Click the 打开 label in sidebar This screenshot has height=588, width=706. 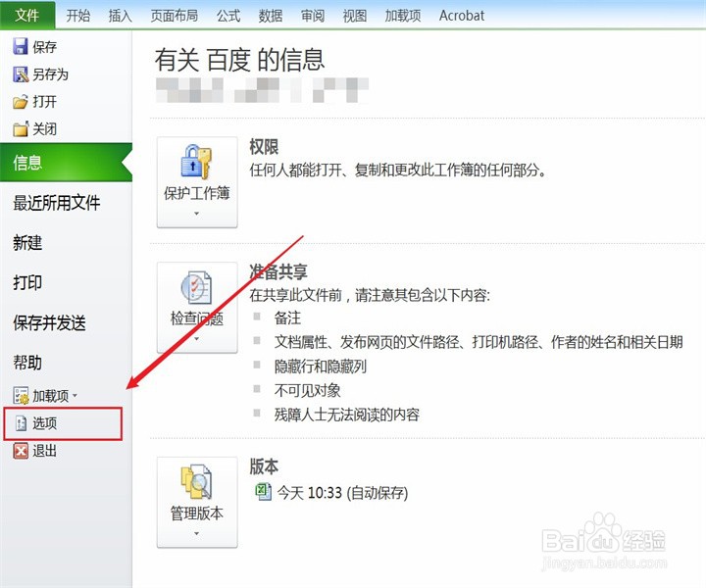pos(44,102)
